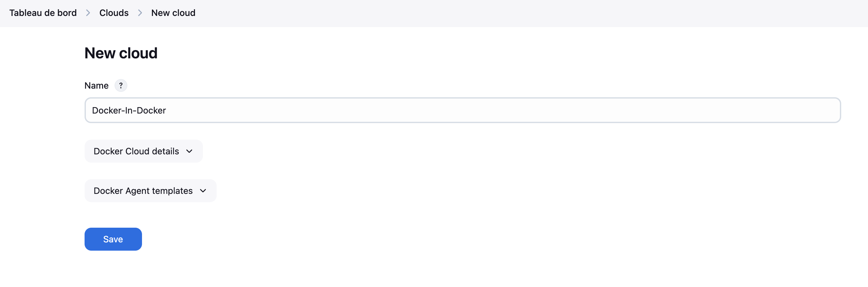Click breadcrumb arrow after Tableau de bord
This screenshot has width=868, height=287.
pos(88,13)
